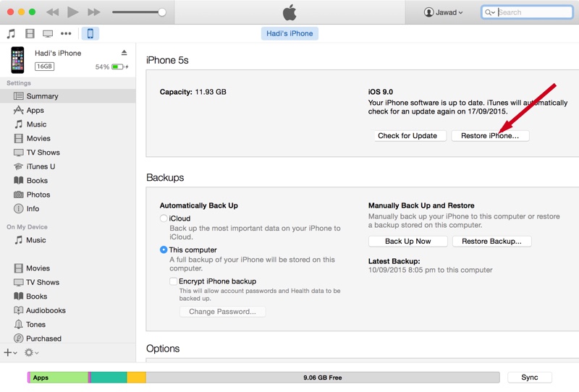Open Movies under Settings sidebar

click(68, 138)
